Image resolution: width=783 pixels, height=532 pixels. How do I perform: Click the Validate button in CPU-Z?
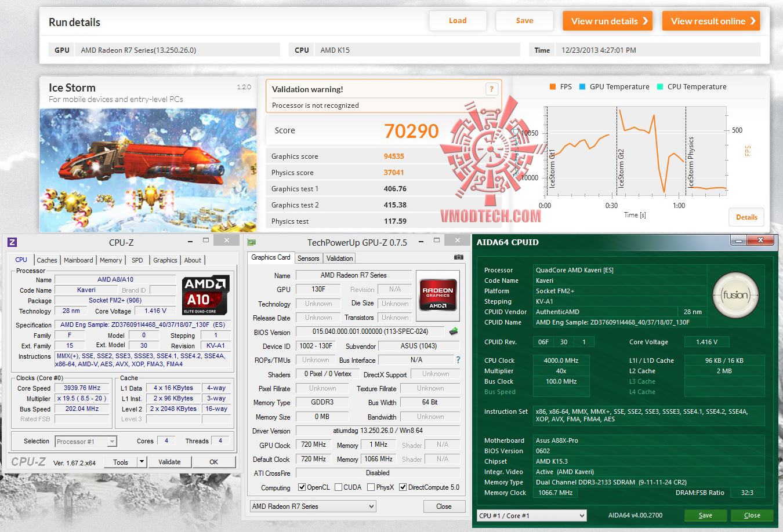coord(169,462)
